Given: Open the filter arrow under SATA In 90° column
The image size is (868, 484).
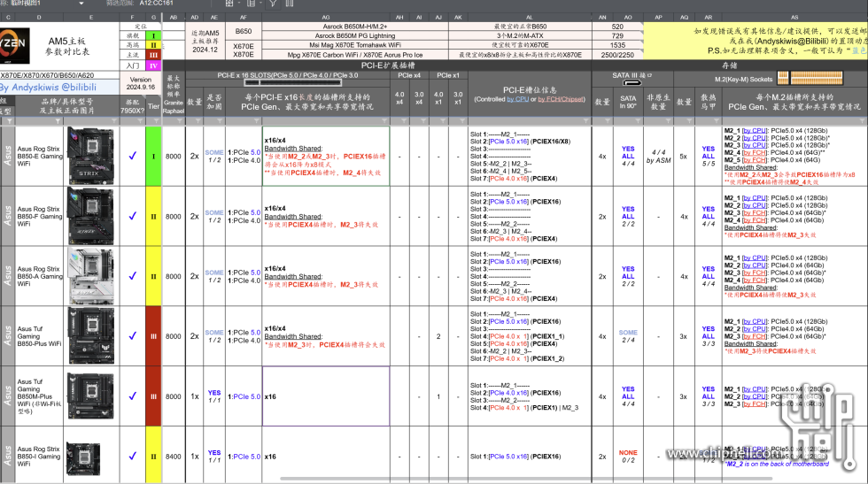Looking at the screenshot, I should click(x=639, y=120).
